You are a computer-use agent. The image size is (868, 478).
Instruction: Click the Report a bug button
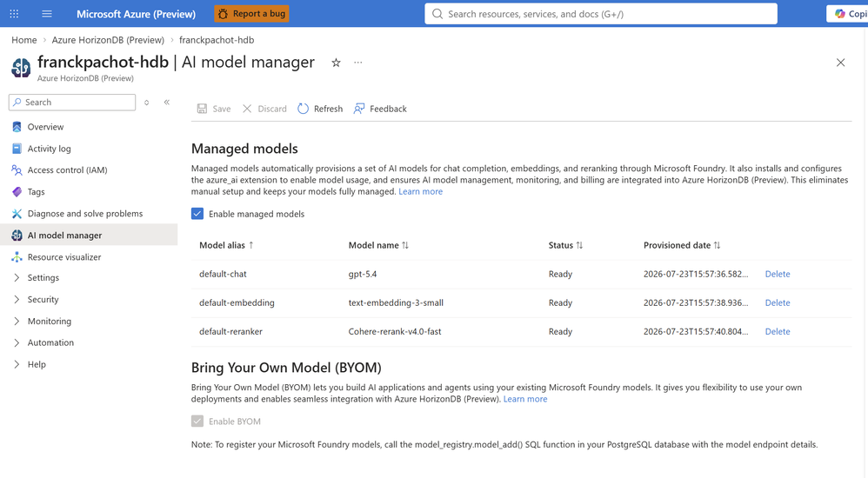point(251,14)
